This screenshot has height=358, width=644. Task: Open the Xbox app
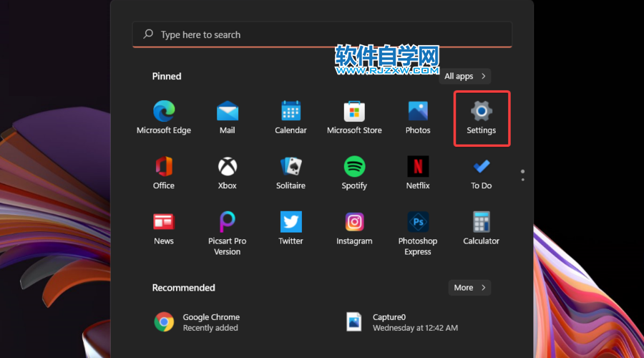tap(227, 173)
